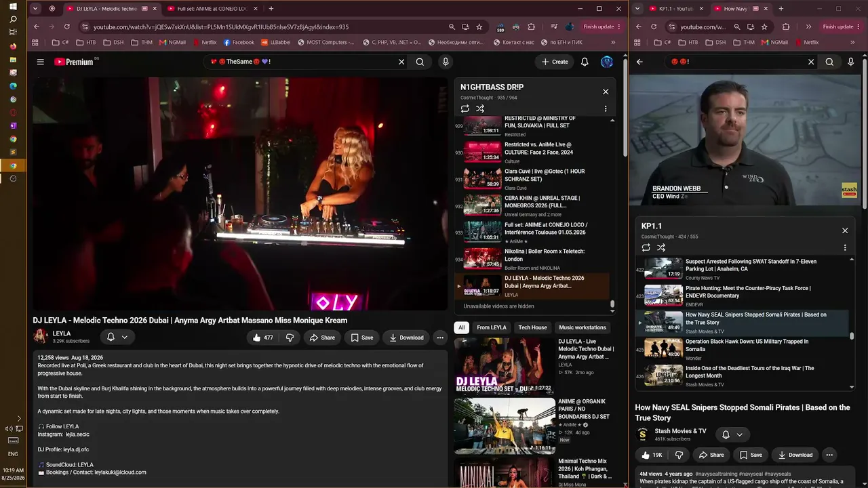The image size is (868, 488).
Task: Click the N1GHTBASS playlist scrollbar thumb
Action: pos(612,304)
